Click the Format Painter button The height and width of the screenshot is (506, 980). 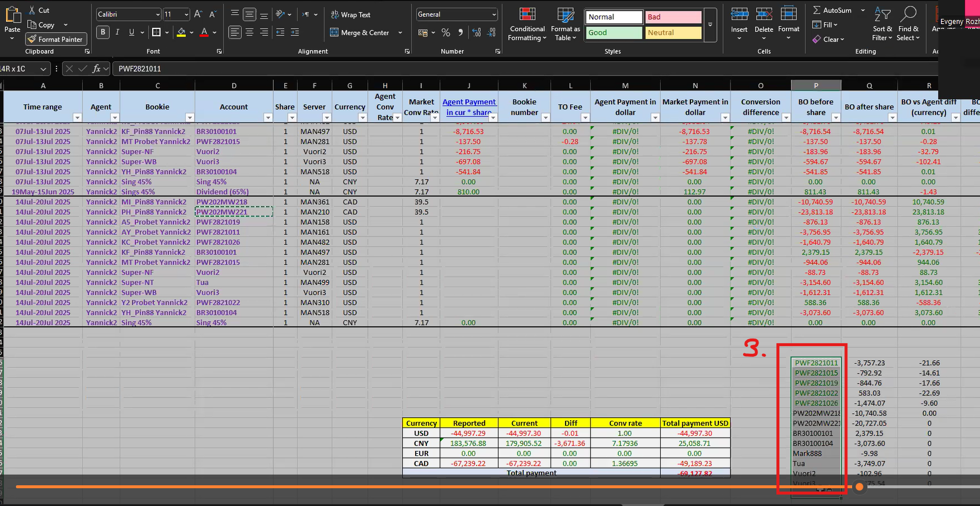pyautogui.click(x=56, y=39)
